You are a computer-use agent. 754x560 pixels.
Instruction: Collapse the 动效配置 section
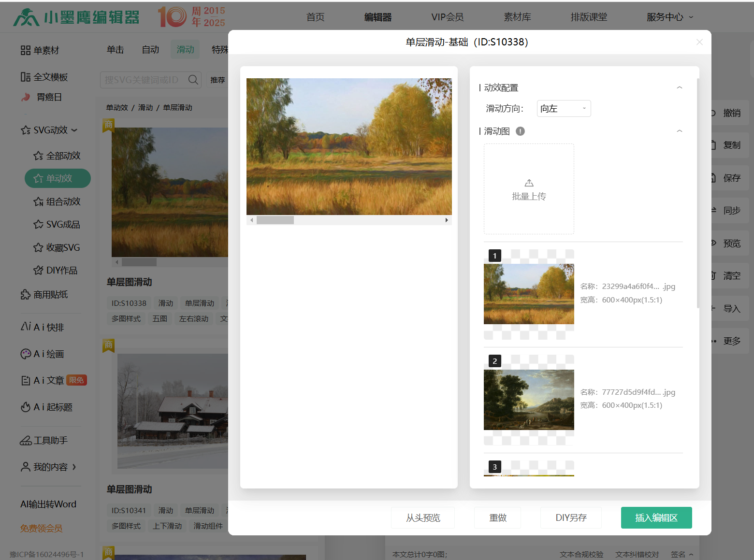pos(679,88)
